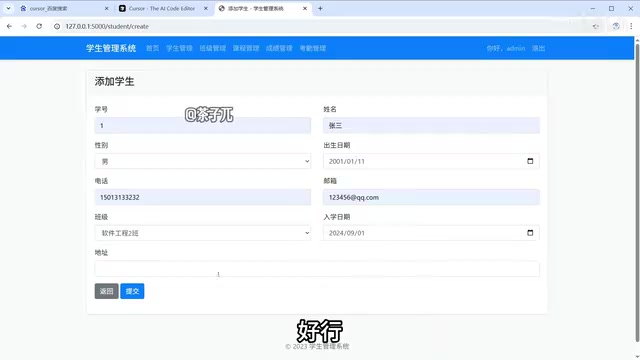
Task: Open the 入学日期 calendar picker icon
Action: (530, 233)
